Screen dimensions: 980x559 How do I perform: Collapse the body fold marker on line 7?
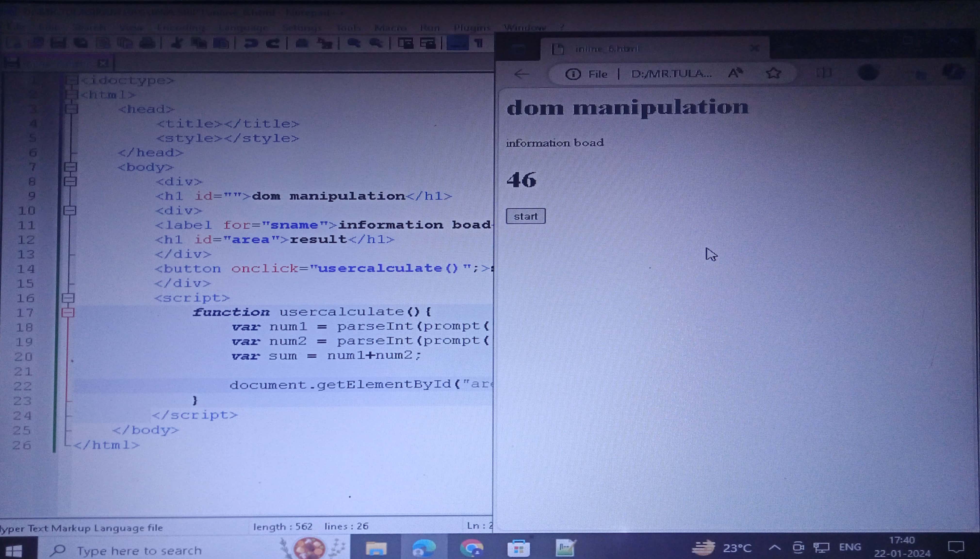click(70, 167)
